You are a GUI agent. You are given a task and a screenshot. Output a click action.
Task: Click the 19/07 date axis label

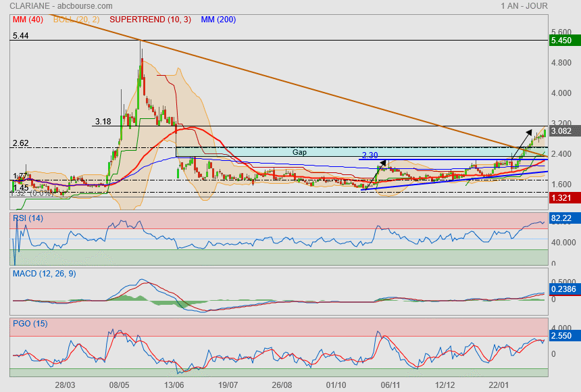228,385
